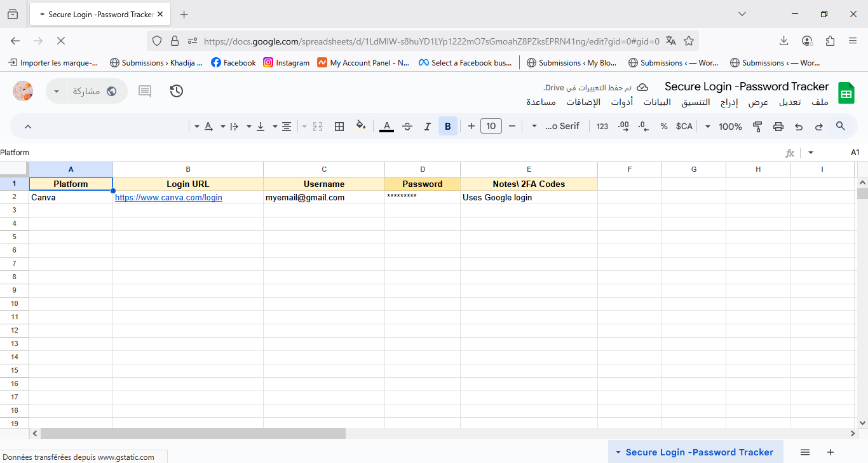Open the comments panel icon

point(145,91)
